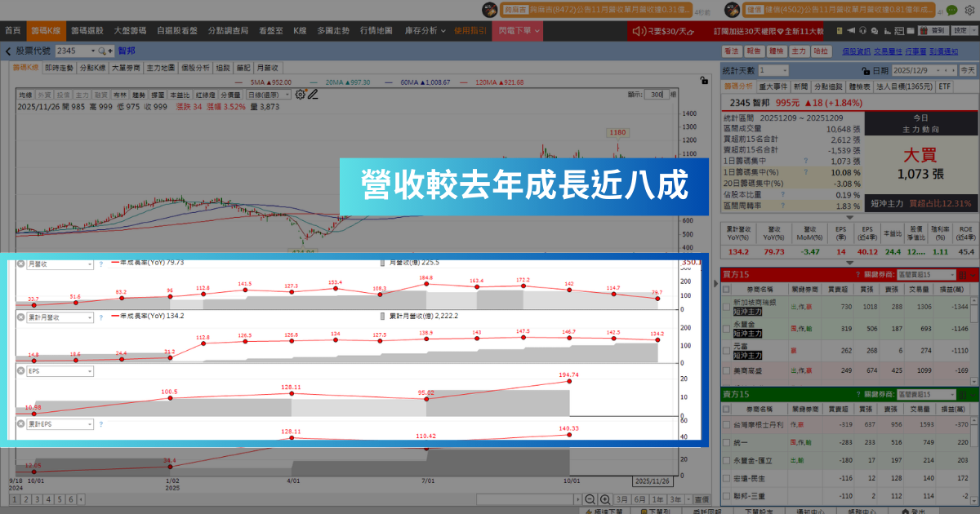Check the checkbox beside 統一 in 賣方15

[x=726, y=442]
